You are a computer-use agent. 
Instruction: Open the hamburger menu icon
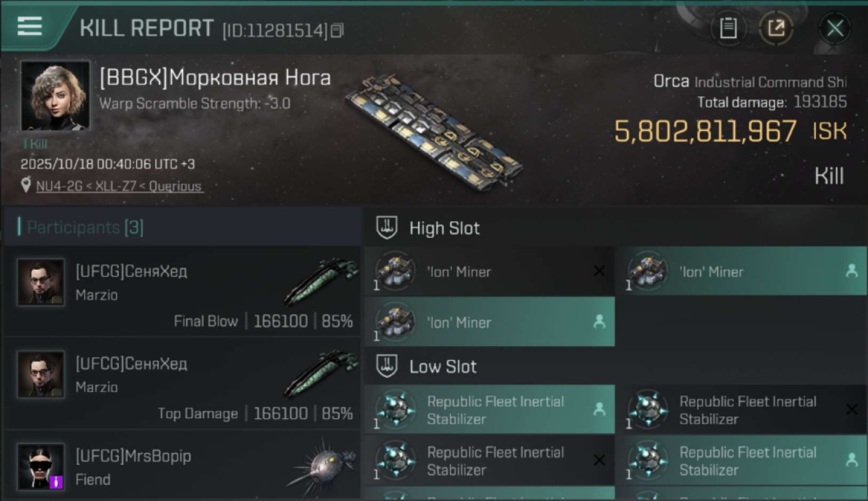pos(30,26)
